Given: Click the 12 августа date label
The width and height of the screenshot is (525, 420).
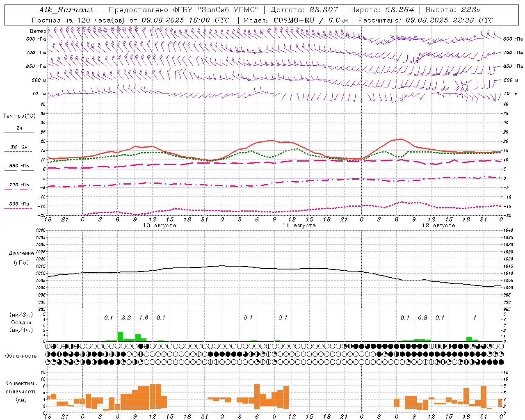Looking at the screenshot, I should point(438,226).
